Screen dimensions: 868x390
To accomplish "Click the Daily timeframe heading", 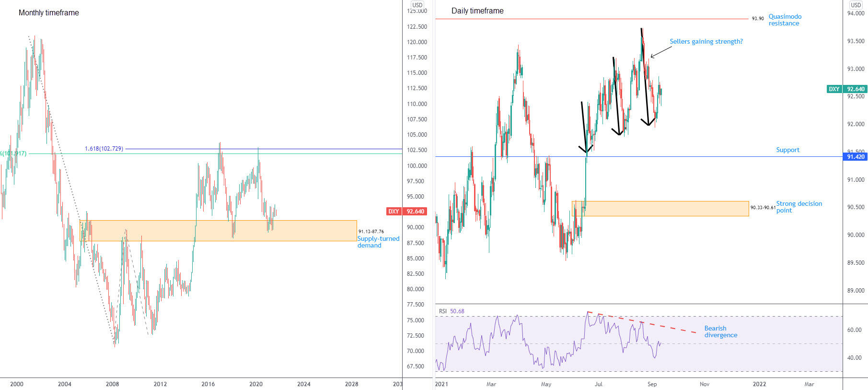I will [x=477, y=11].
